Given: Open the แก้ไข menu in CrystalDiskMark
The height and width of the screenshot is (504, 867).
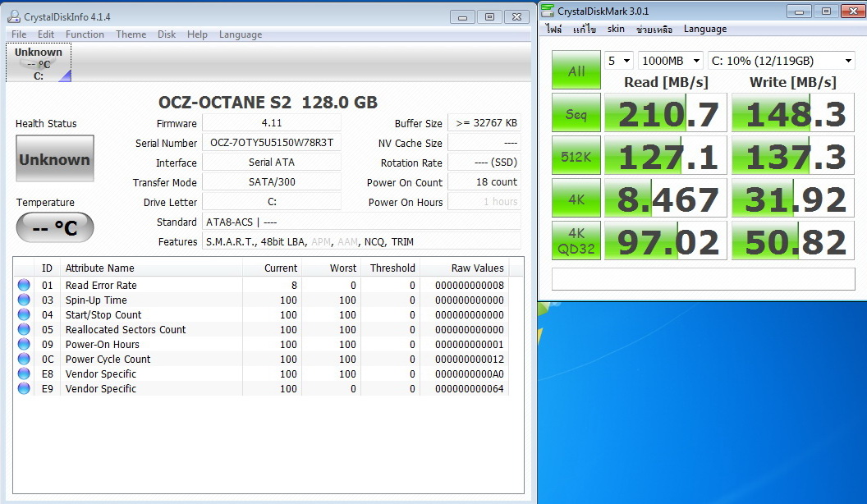Looking at the screenshot, I should coord(585,29).
